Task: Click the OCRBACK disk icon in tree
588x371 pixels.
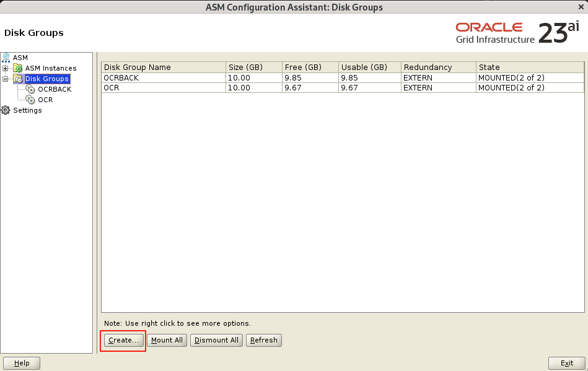Action: point(30,89)
